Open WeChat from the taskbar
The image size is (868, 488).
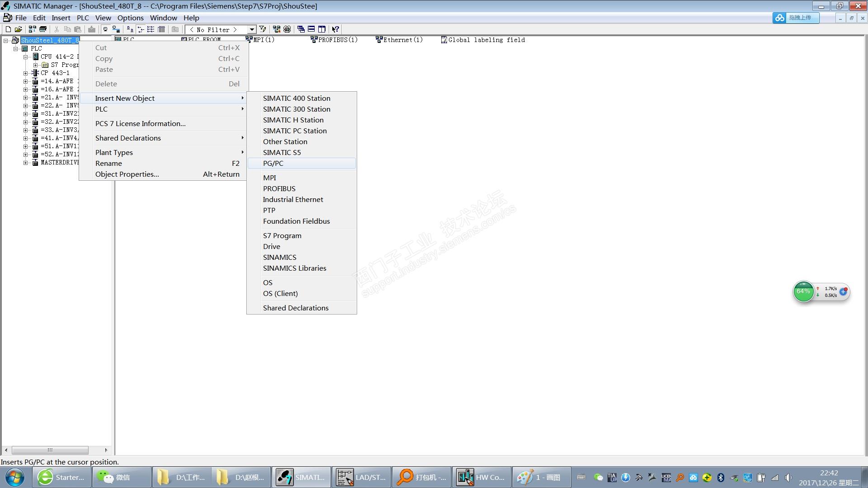pos(121,477)
